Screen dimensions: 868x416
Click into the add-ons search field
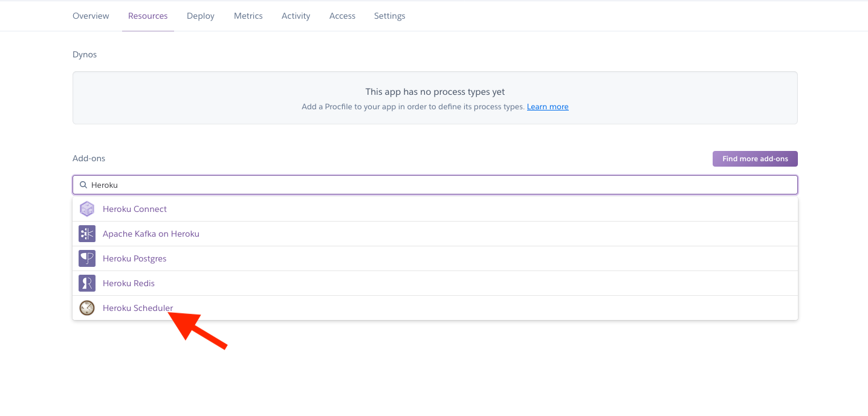435,185
